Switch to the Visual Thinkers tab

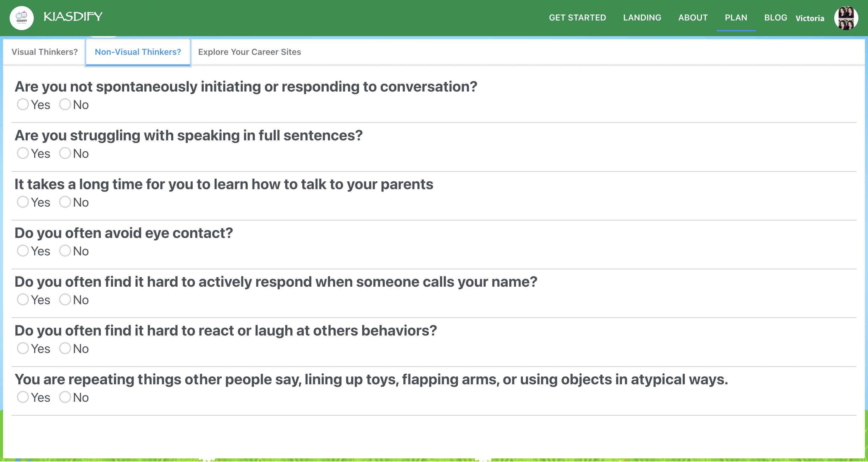click(x=45, y=52)
